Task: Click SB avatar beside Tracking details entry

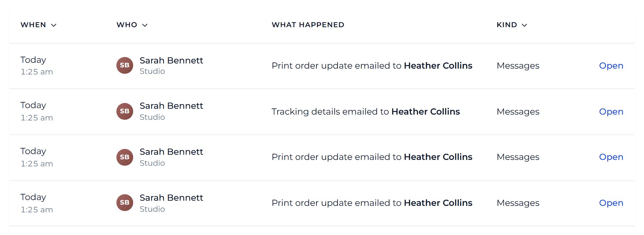Action: click(125, 111)
